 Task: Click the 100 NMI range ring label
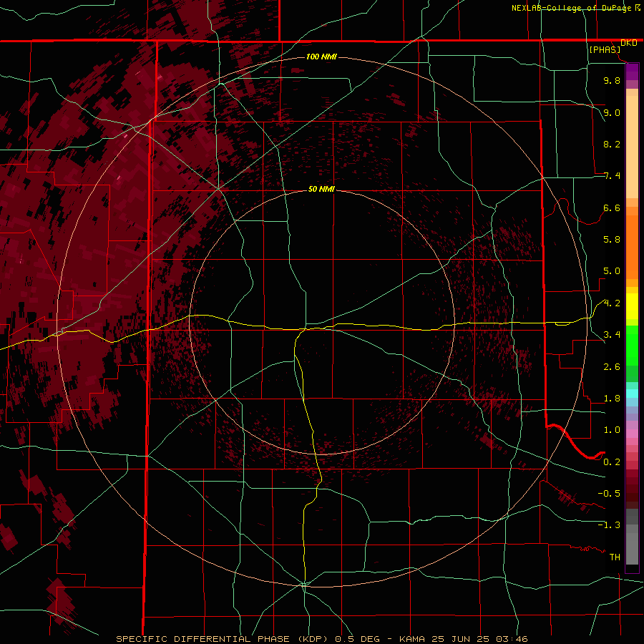coord(321,57)
